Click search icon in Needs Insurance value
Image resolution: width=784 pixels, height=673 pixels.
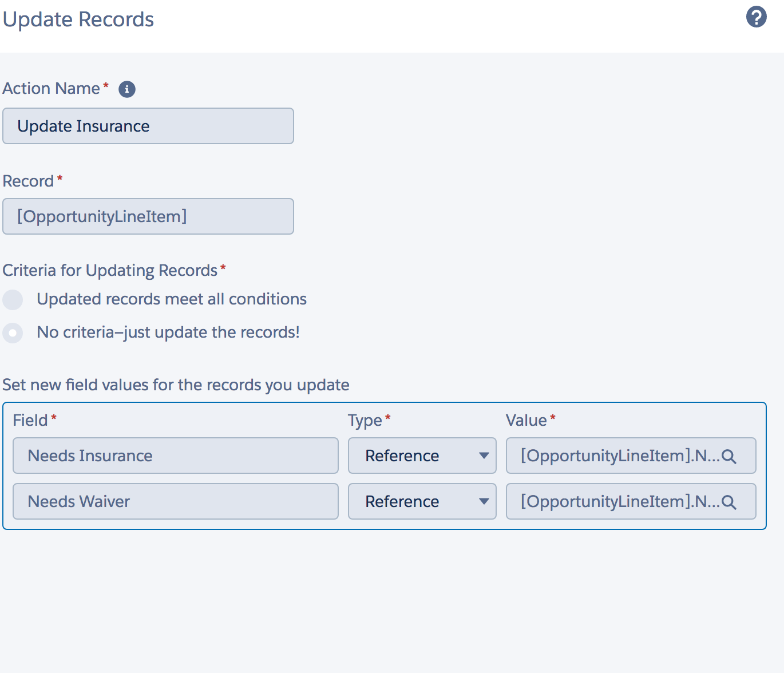click(728, 457)
